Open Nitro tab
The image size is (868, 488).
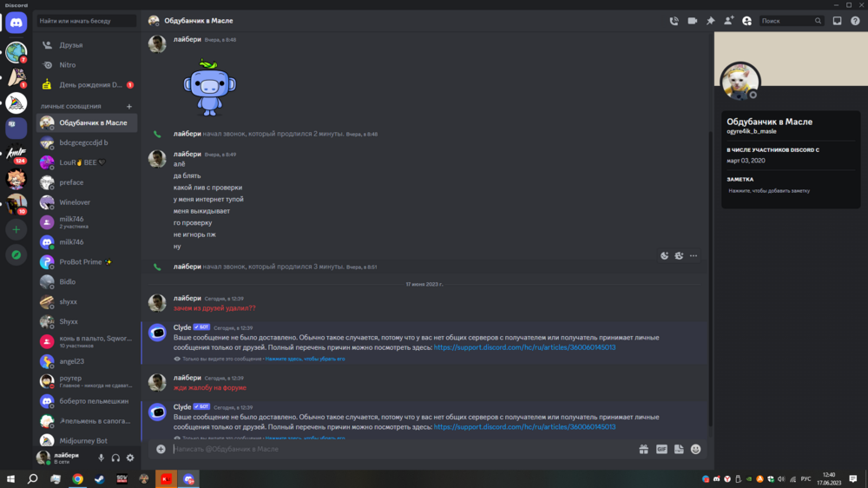[x=86, y=65]
